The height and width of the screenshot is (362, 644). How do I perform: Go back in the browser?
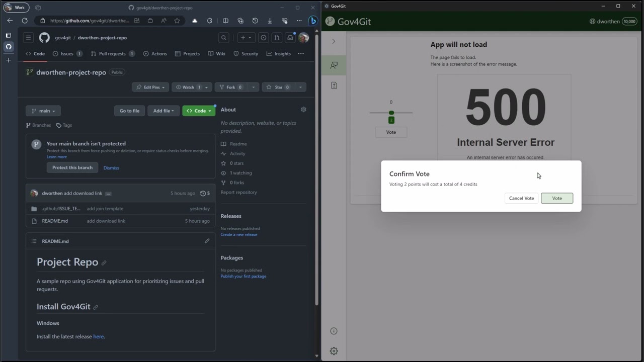pyautogui.click(x=10, y=21)
